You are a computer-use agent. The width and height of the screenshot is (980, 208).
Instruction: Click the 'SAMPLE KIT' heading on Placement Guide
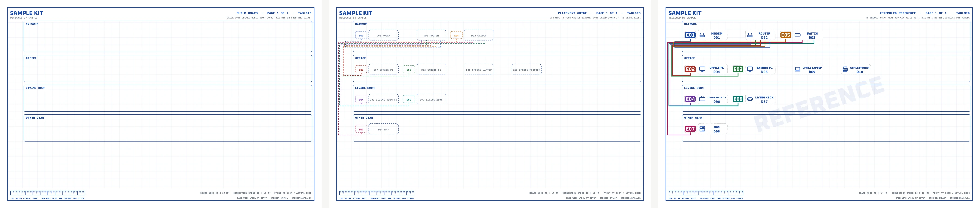tap(356, 13)
